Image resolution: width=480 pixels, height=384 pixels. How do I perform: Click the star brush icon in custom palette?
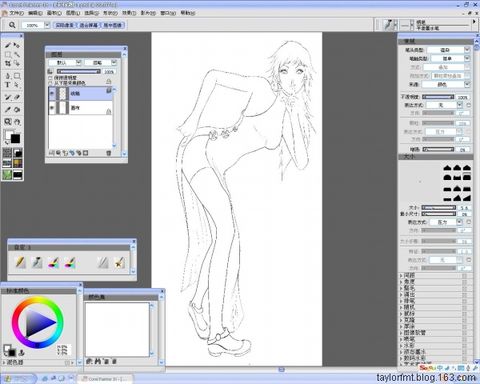click(x=119, y=262)
